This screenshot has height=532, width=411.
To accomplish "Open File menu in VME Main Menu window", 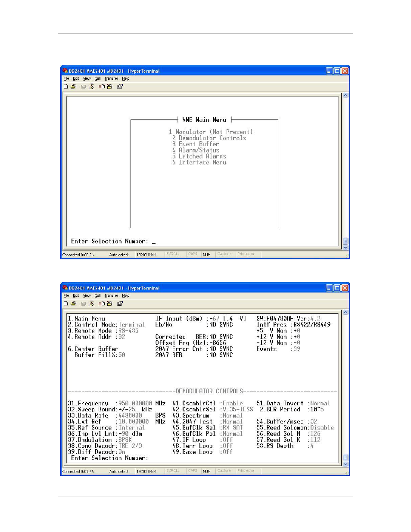I will point(66,78).
